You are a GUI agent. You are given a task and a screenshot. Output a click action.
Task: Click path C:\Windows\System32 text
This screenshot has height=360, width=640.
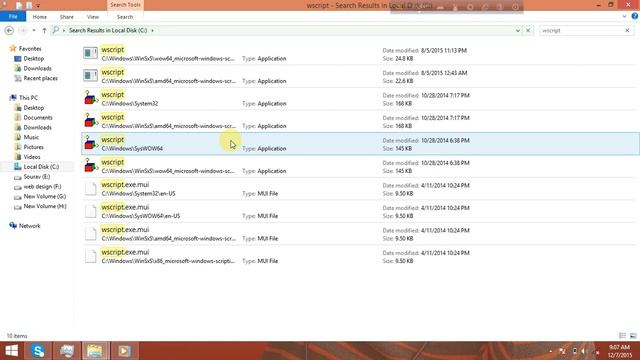point(130,104)
